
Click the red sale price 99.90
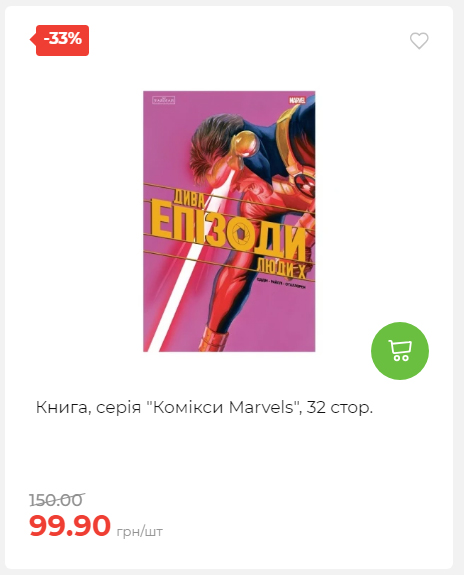[70, 525]
